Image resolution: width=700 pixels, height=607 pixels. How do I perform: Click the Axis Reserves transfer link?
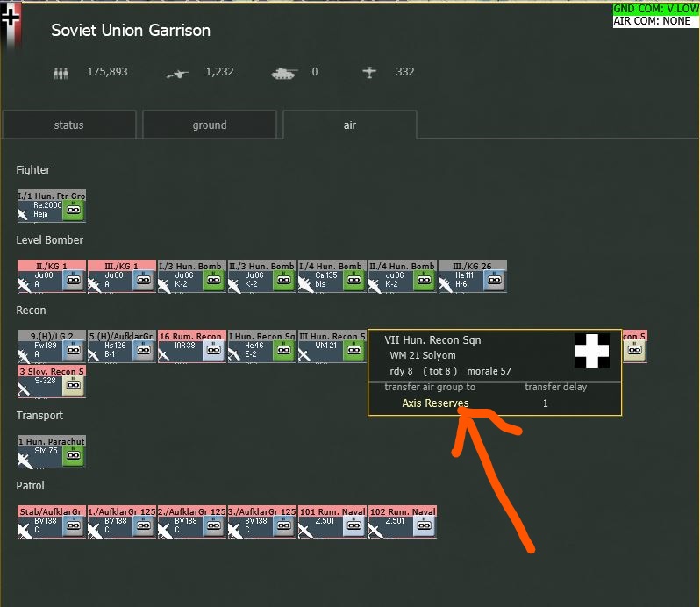435,403
